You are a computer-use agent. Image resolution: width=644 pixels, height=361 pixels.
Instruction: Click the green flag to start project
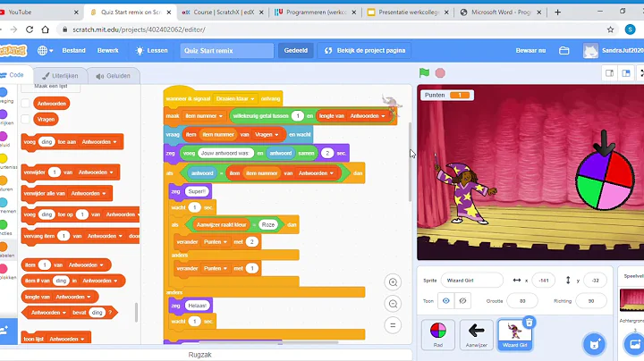pos(424,73)
